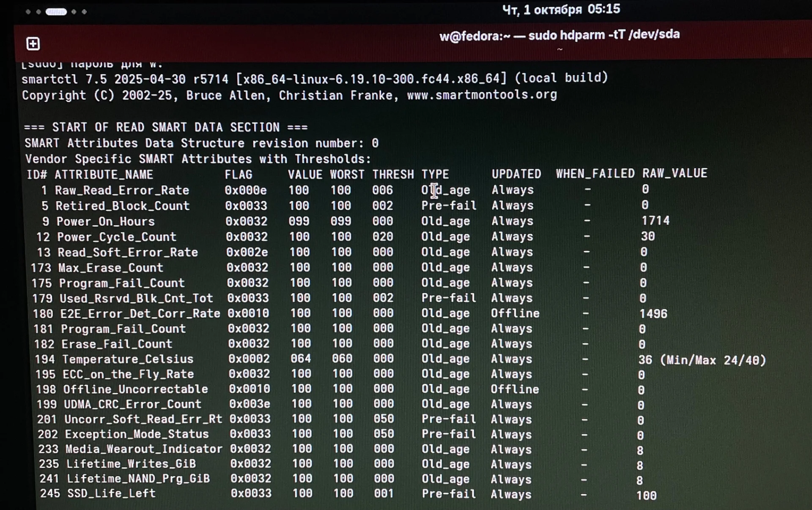The width and height of the screenshot is (812, 510).
Task: Click the WHEN_FAILED column header
Action: (x=595, y=173)
